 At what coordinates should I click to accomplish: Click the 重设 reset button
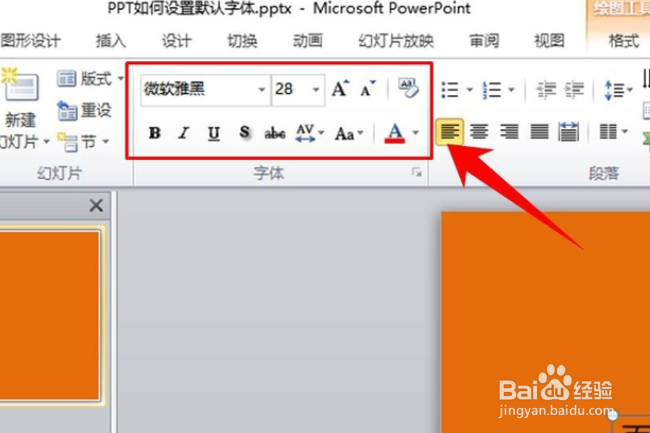click(x=85, y=111)
